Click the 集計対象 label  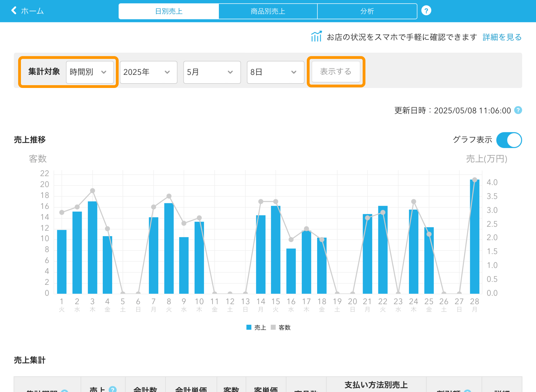click(44, 71)
